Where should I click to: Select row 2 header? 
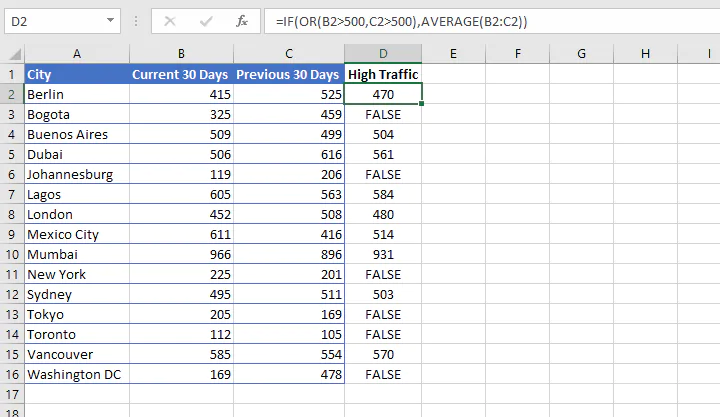tap(12, 94)
